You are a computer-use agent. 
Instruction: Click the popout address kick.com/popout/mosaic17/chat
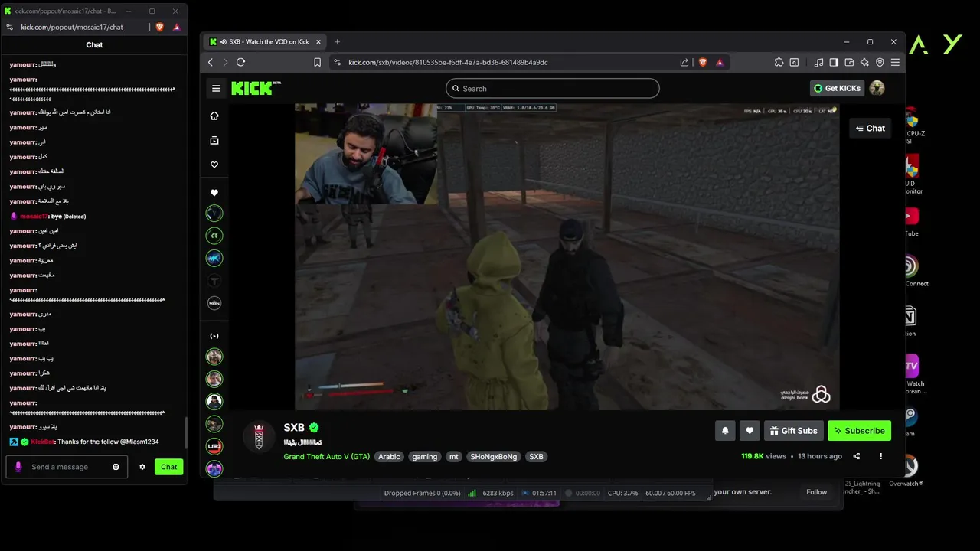72,27
